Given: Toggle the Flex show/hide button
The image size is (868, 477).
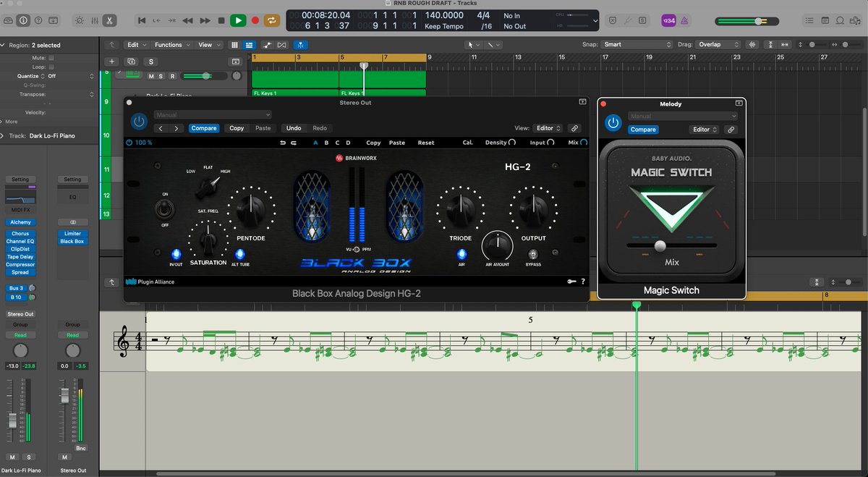Looking at the screenshot, I should [281, 44].
